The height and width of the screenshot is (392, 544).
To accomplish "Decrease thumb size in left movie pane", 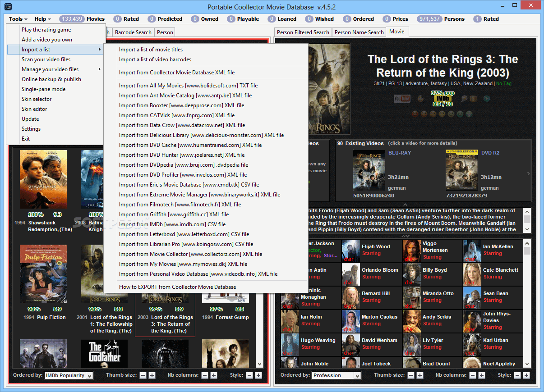I will click(143, 375).
